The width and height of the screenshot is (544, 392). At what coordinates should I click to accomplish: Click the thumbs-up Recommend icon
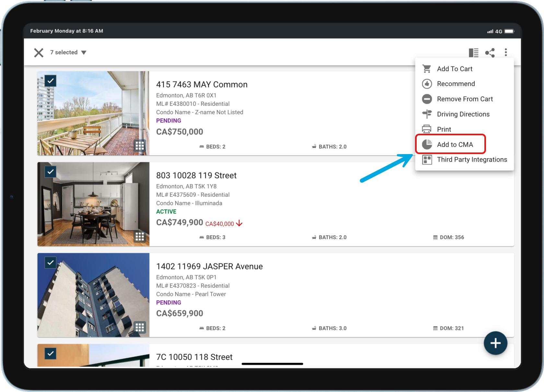coord(427,84)
